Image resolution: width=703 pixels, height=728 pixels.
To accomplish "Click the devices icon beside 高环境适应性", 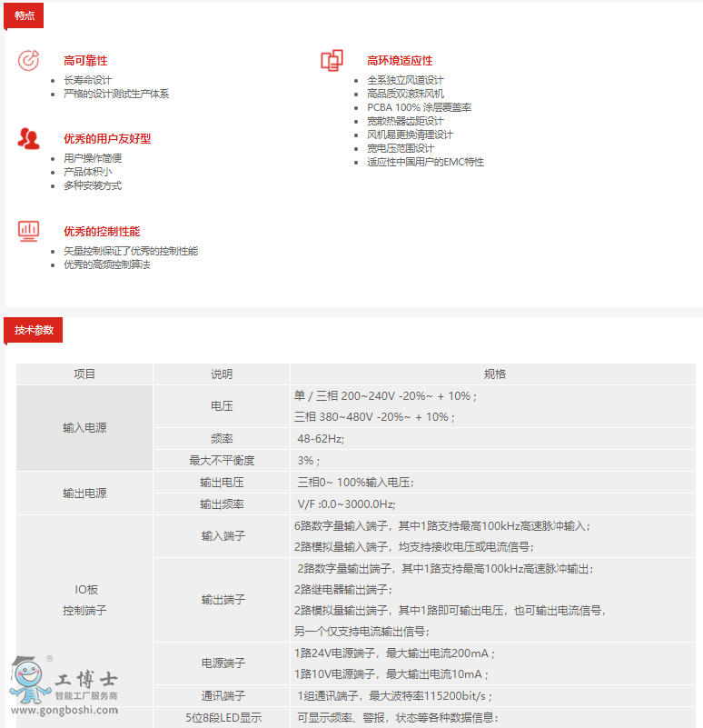I will 332,60.
